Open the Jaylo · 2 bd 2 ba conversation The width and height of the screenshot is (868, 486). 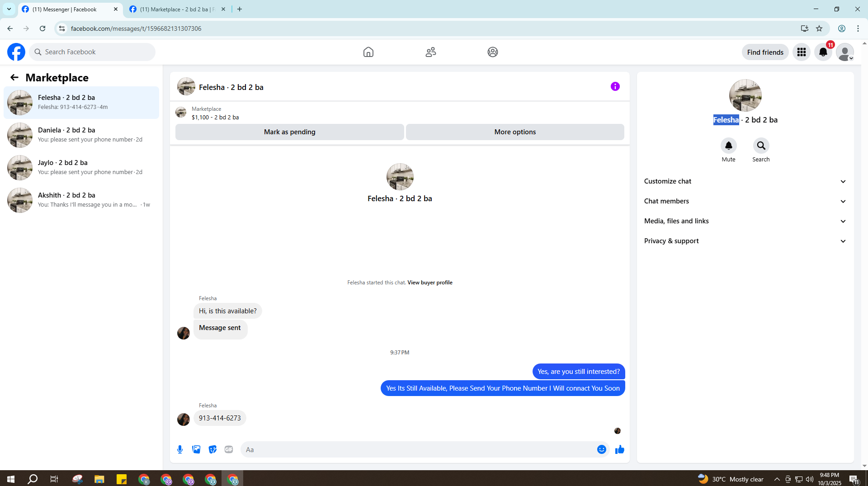(x=81, y=168)
